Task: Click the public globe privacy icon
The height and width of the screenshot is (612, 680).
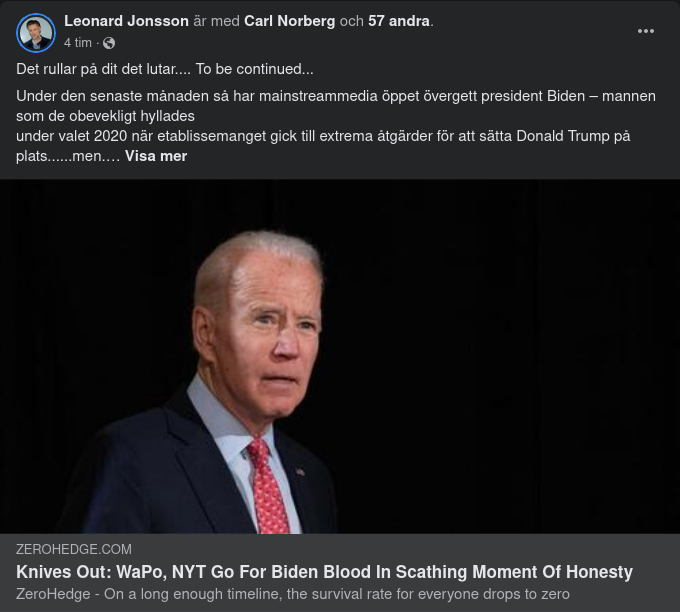Action: [x=109, y=43]
